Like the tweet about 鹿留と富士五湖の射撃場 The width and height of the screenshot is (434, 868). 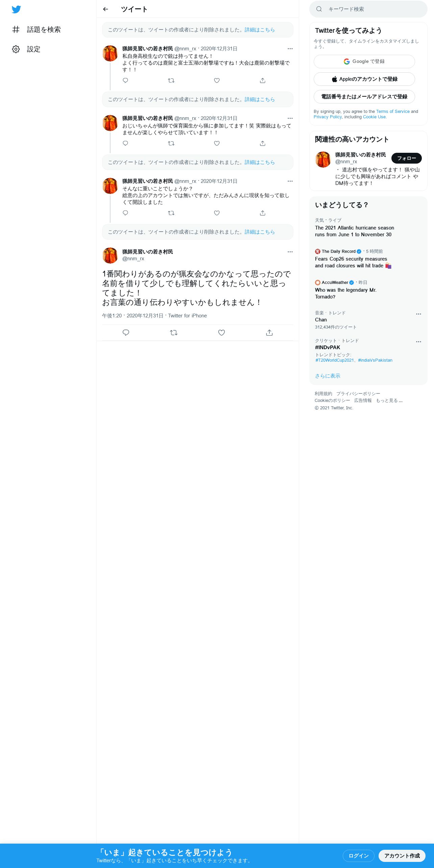click(217, 80)
